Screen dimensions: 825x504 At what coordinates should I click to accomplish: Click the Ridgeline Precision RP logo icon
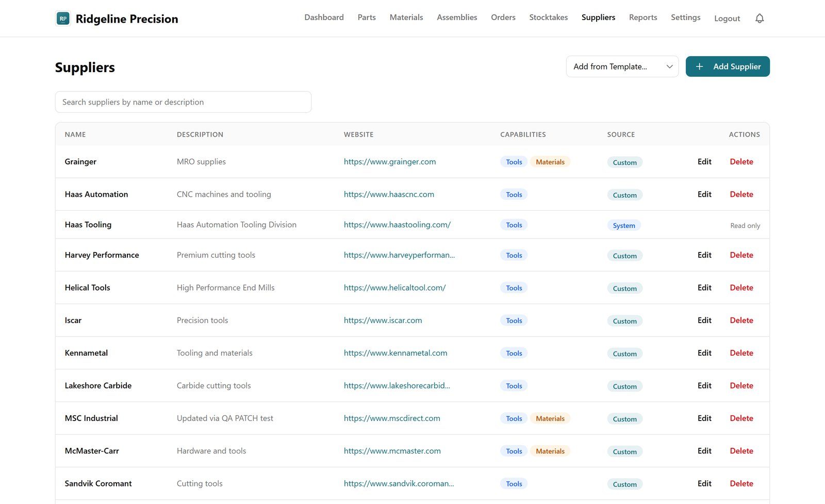[x=63, y=19]
